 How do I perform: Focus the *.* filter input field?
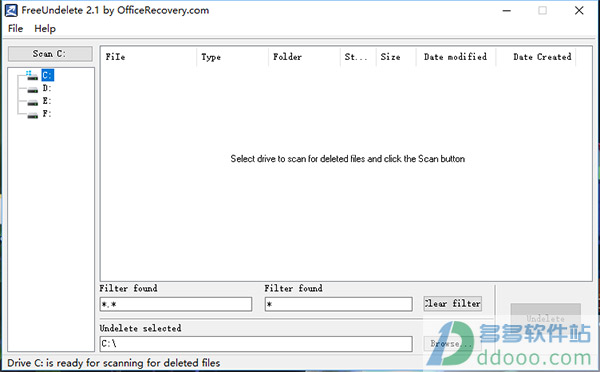[x=176, y=304]
